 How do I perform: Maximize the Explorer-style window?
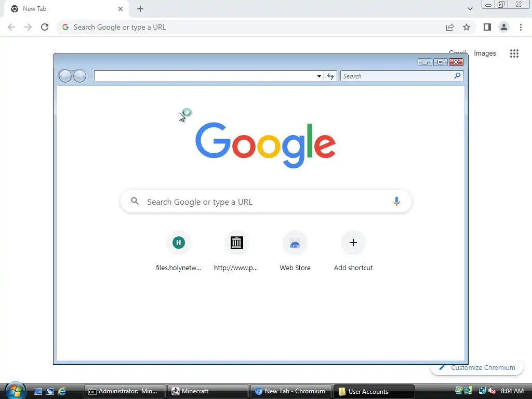[x=440, y=62]
